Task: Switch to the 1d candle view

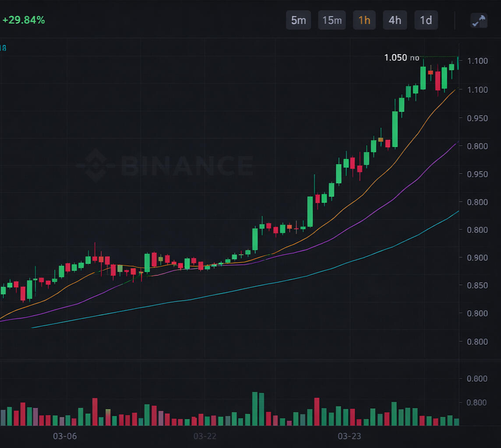Action: click(x=426, y=21)
